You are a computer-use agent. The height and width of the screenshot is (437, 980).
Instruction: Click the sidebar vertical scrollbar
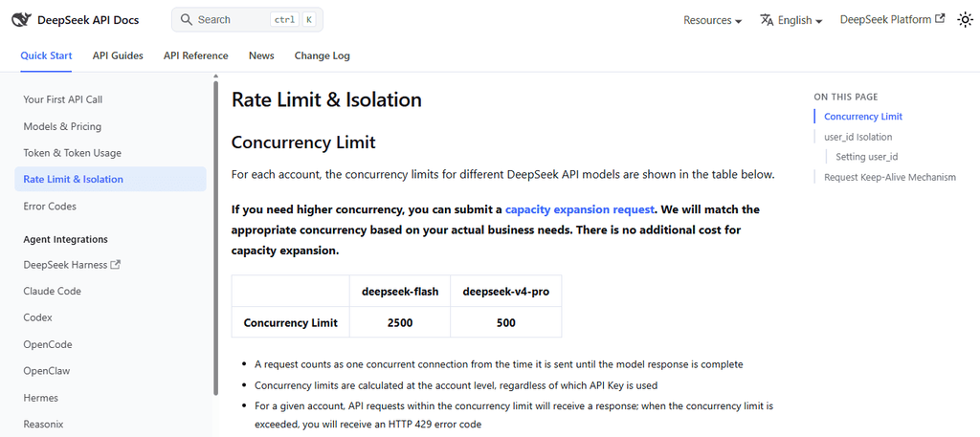click(x=215, y=237)
